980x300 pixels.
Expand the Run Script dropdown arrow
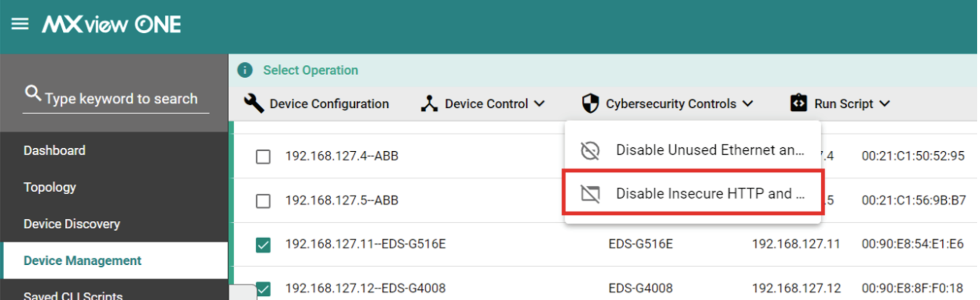click(x=885, y=104)
